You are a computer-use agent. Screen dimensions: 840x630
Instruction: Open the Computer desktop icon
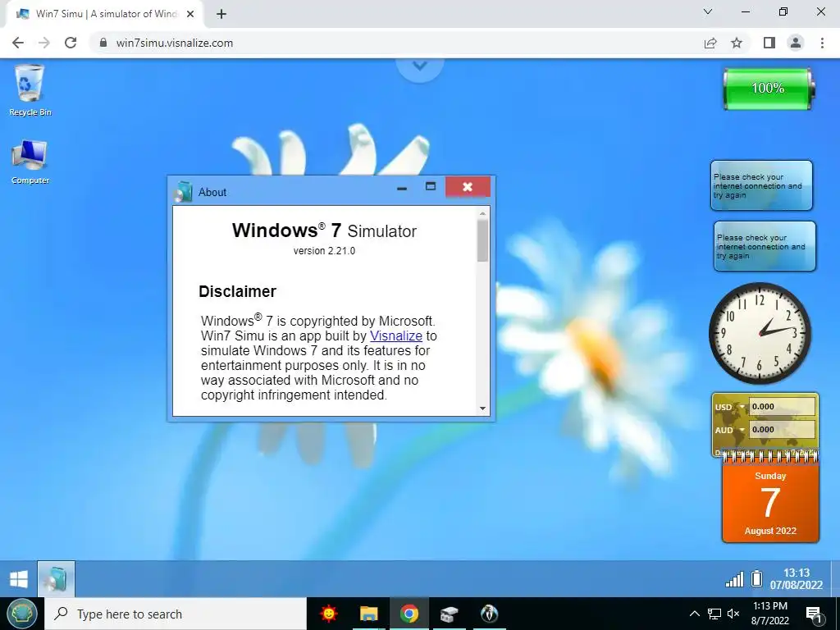pyautogui.click(x=30, y=162)
